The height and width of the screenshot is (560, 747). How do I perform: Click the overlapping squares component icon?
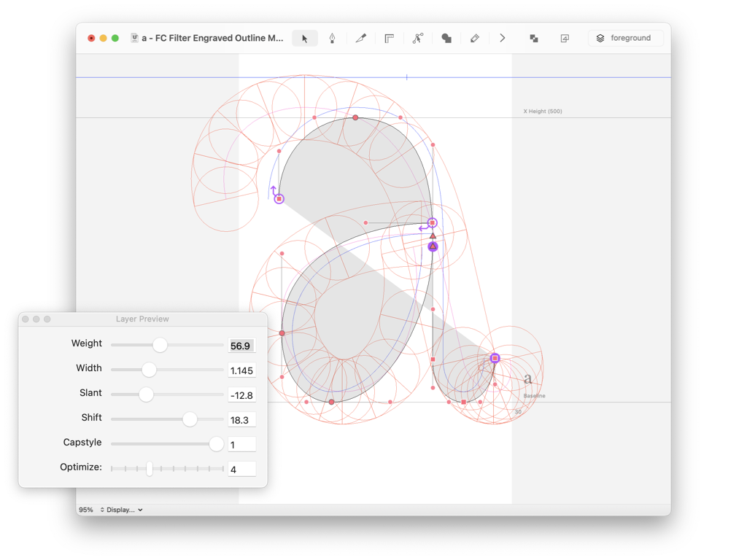tap(534, 39)
